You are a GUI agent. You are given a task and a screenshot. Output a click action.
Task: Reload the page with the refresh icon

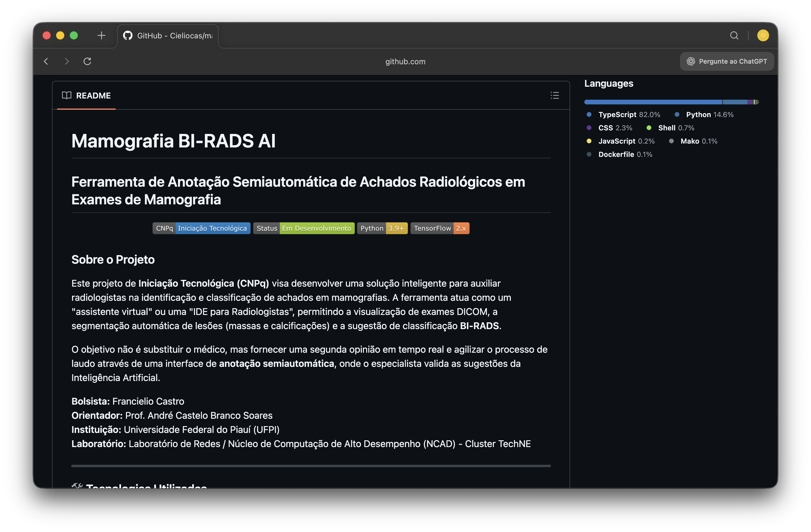(87, 61)
